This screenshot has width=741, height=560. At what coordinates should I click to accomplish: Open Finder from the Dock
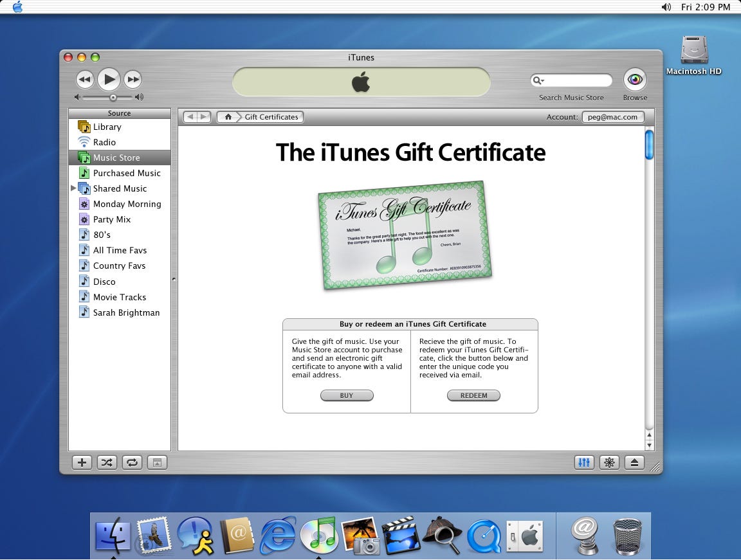pyautogui.click(x=113, y=535)
